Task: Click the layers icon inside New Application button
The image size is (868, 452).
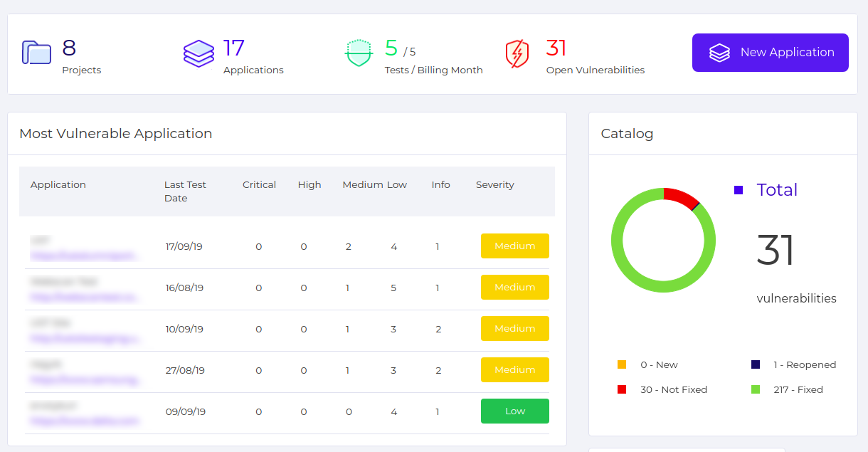Action: coord(719,53)
